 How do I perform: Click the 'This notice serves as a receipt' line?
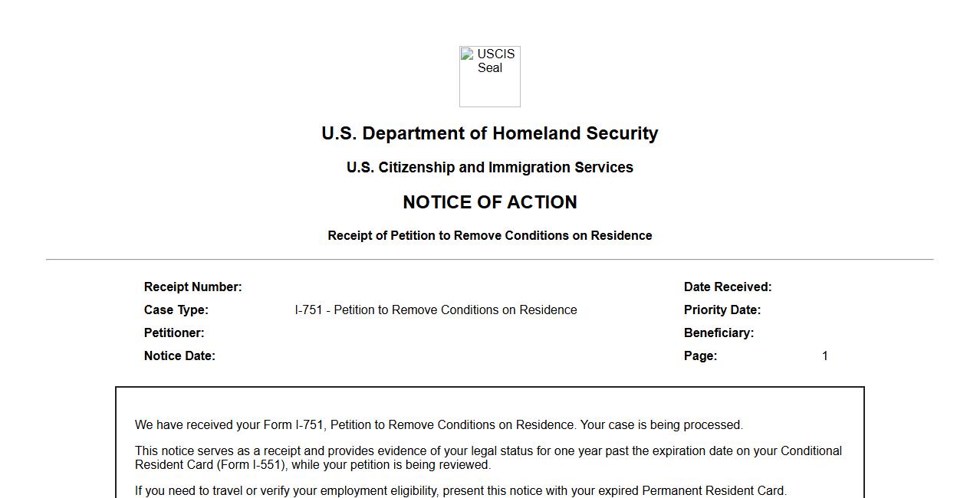488,450
